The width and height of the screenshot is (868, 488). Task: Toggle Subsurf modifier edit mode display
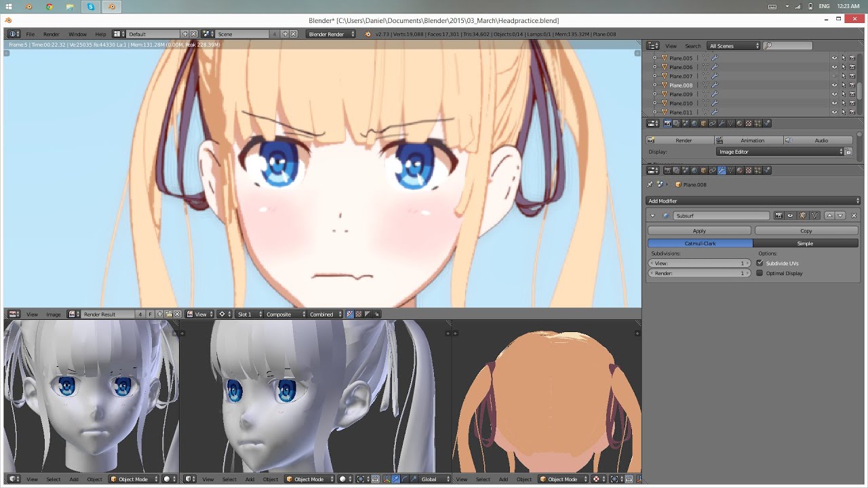[x=802, y=216]
